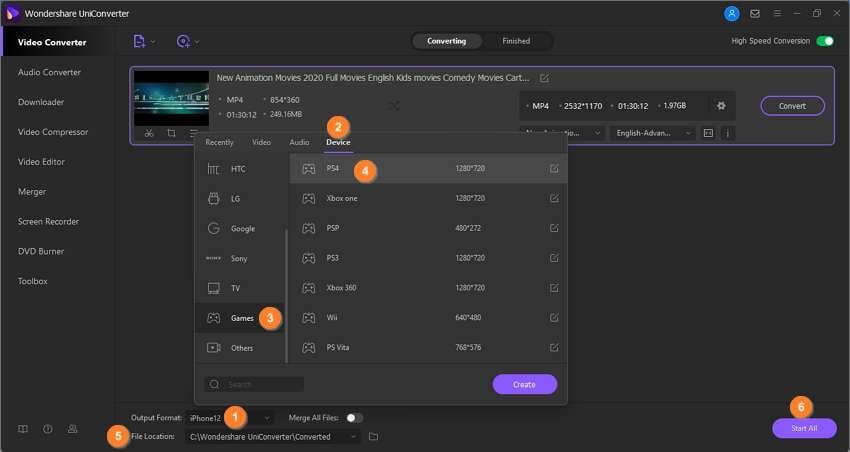Screen dimensions: 850x452
Task: Select HTC device category
Action: [240, 169]
